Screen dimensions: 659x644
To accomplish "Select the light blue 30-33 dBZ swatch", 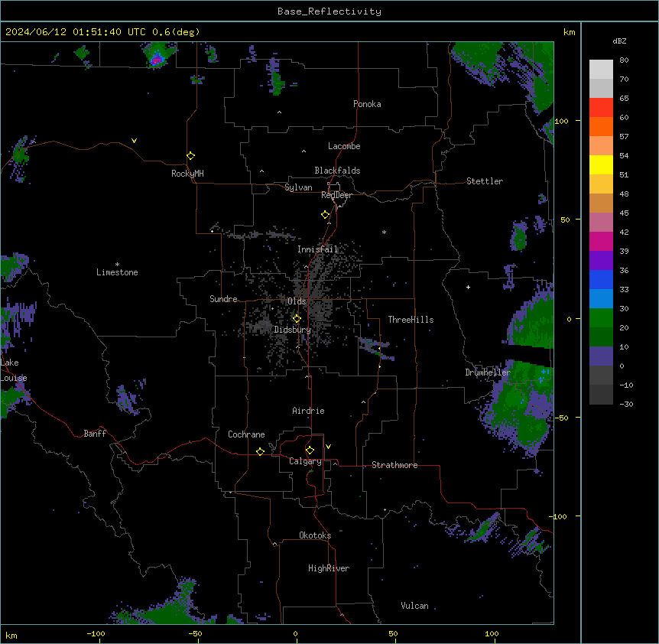I will [601, 298].
